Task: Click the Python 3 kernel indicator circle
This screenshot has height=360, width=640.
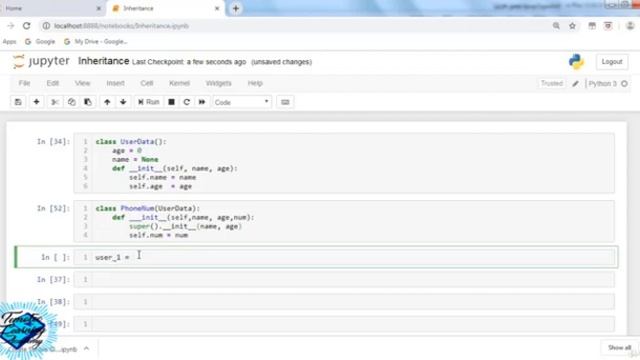Action: coord(624,84)
